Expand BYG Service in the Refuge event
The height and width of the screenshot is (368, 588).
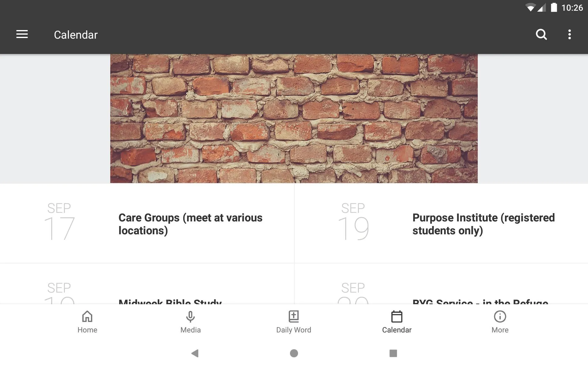pos(480,301)
